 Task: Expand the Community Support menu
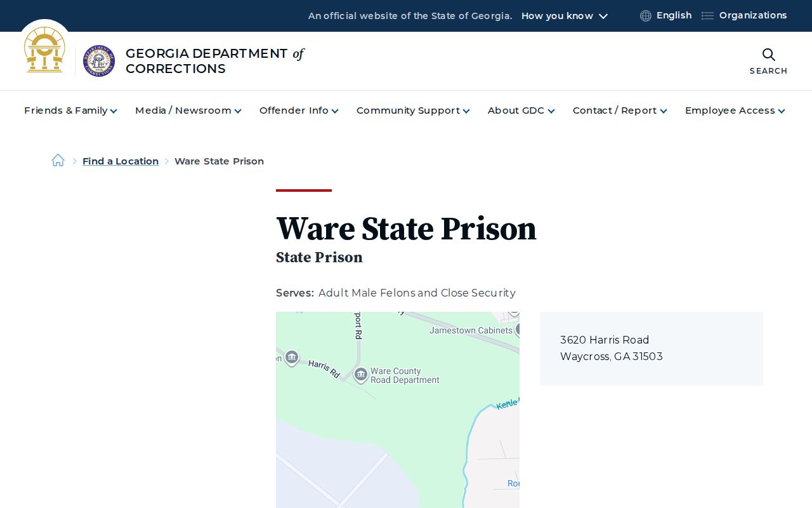[413, 110]
